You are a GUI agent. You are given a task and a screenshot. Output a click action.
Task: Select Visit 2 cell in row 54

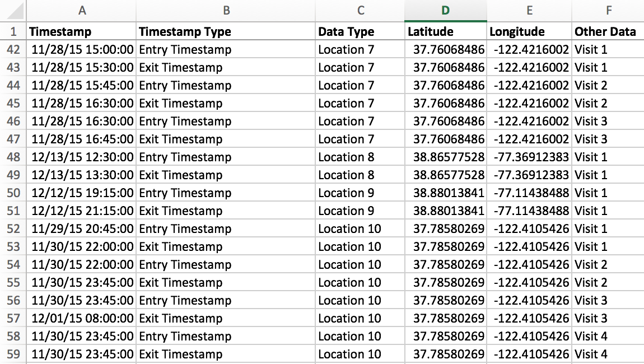[x=608, y=264]
